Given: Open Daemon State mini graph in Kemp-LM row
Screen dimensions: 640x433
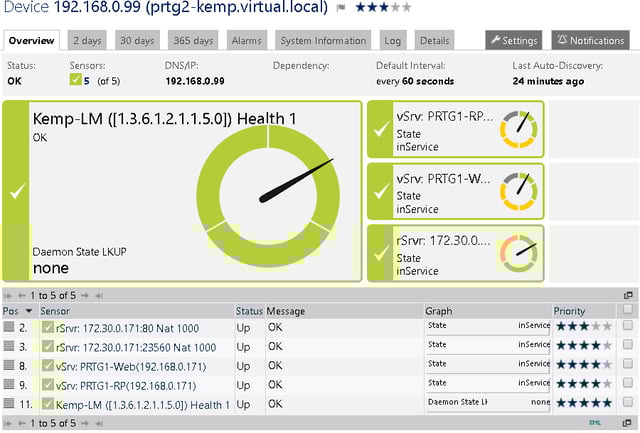Looking at the screenshot, I should [489, 404].
